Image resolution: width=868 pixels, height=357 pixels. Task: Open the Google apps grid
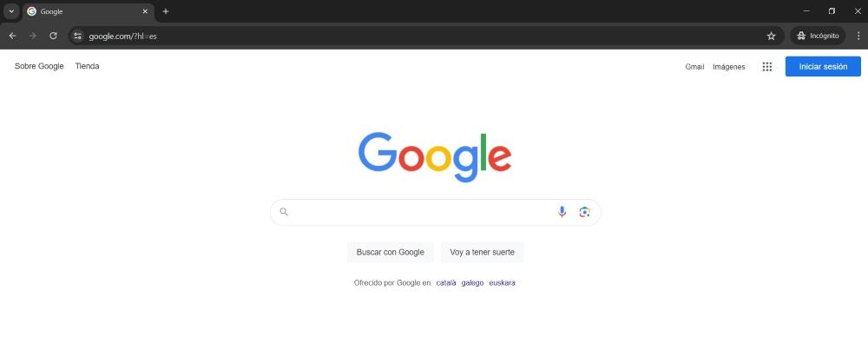click(x=766, y=67)
